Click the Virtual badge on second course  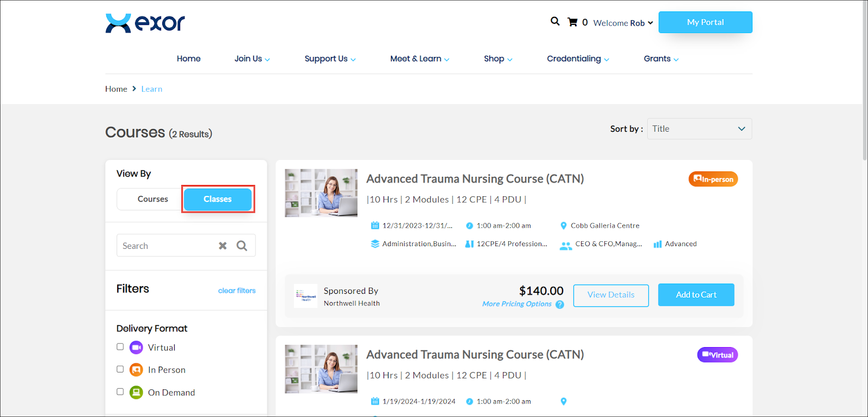pyautogui.click(x=717, y=355)
